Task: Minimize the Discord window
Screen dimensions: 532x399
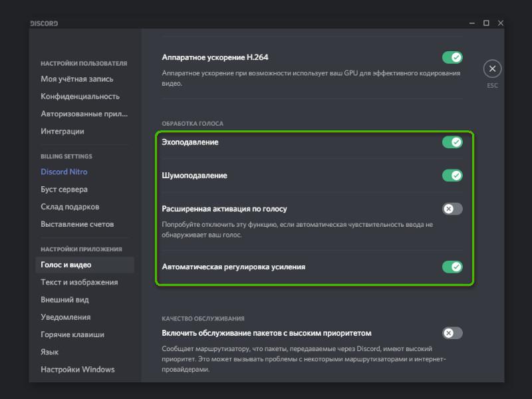Action: 472,23
